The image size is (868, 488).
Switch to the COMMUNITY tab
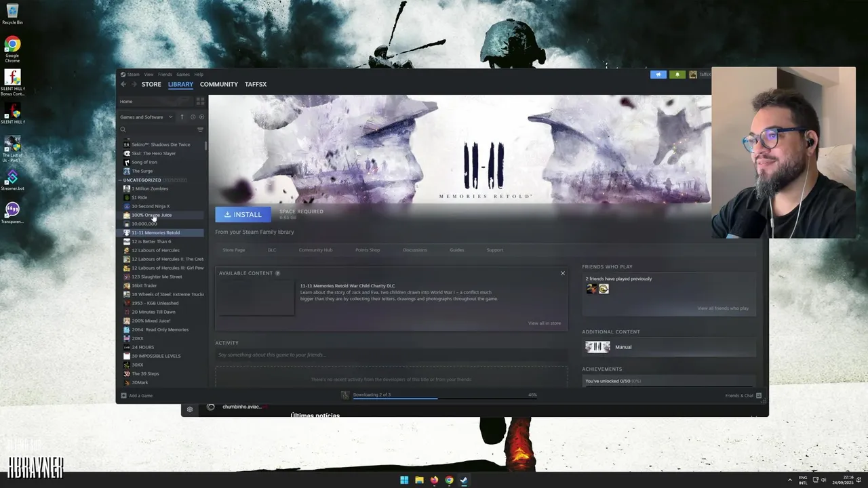[x=219, y=84]
